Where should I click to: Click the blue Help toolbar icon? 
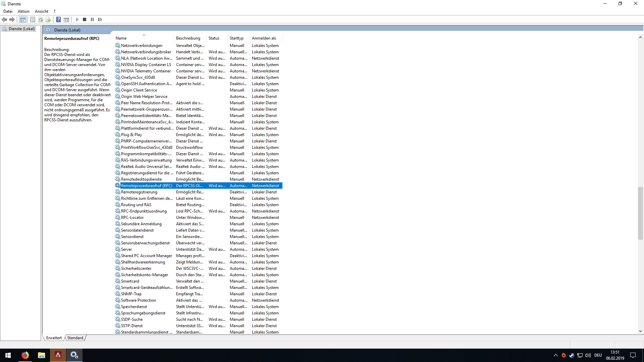tap(58, 19)
